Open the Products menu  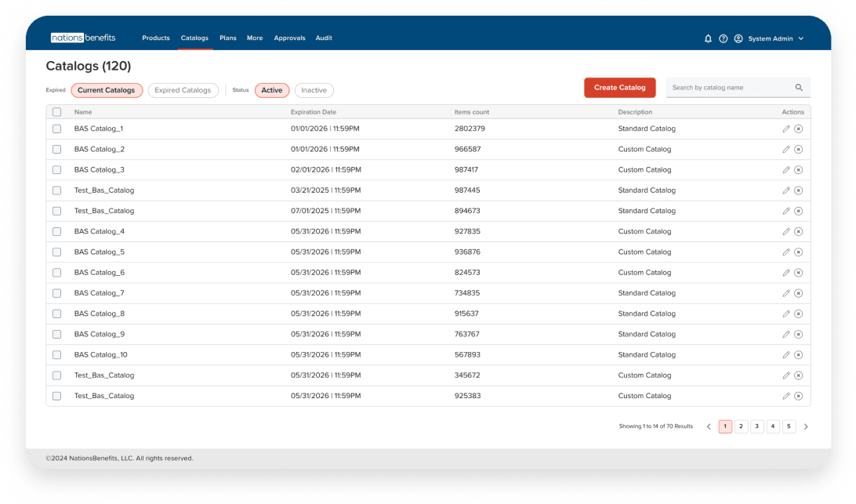pos(156,38)
